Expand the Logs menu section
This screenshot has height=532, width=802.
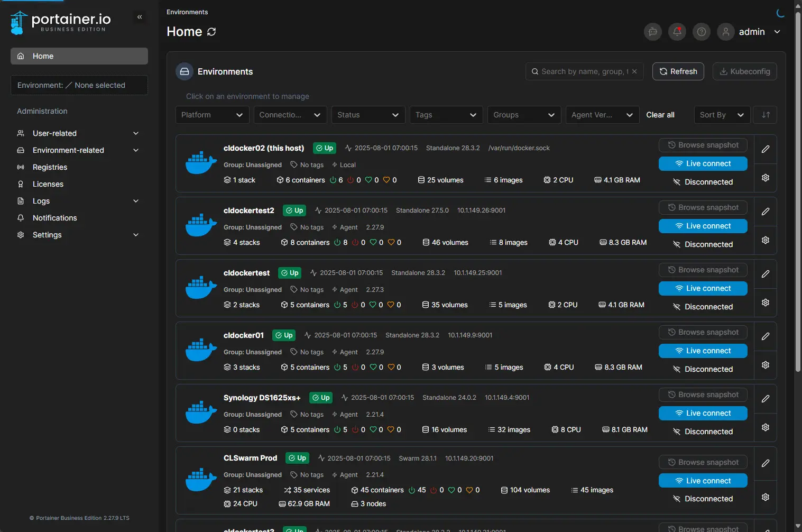tap(79, 201)
